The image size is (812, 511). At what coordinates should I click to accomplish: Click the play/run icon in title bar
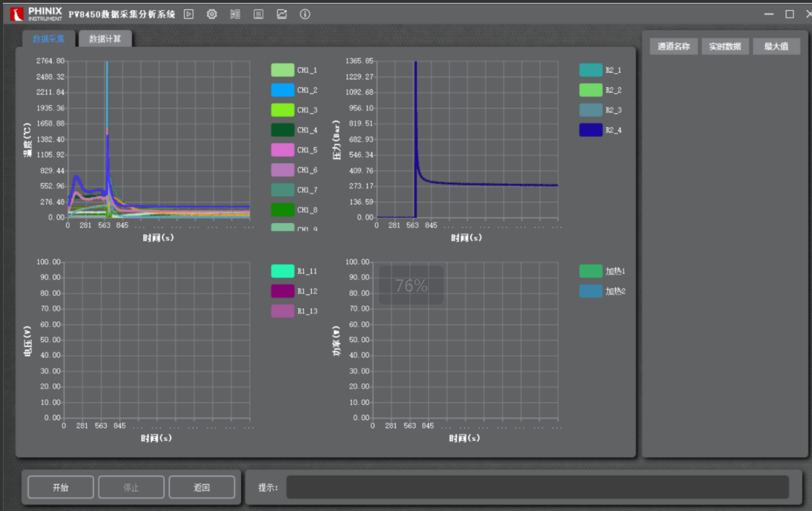click(x=188, y=14)
